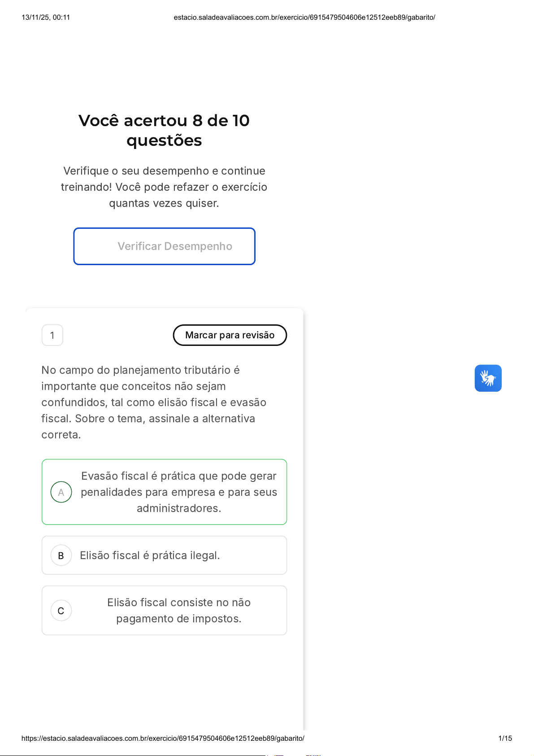Click the 13/11/25 date timestamp
534x756 pixels.
pyautogui.click(x=46, y=17)
